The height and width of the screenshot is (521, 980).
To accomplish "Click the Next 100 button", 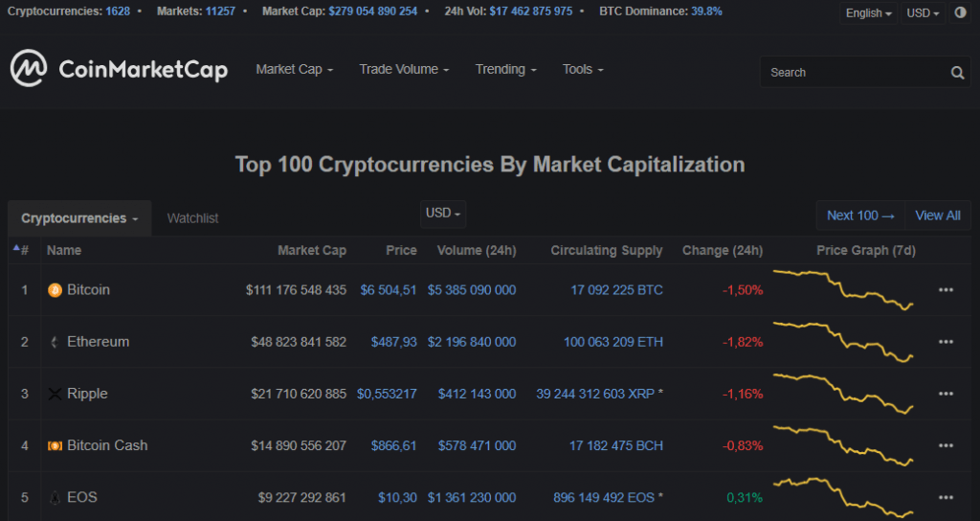I will pyautogui.click(x=860, y=215).
